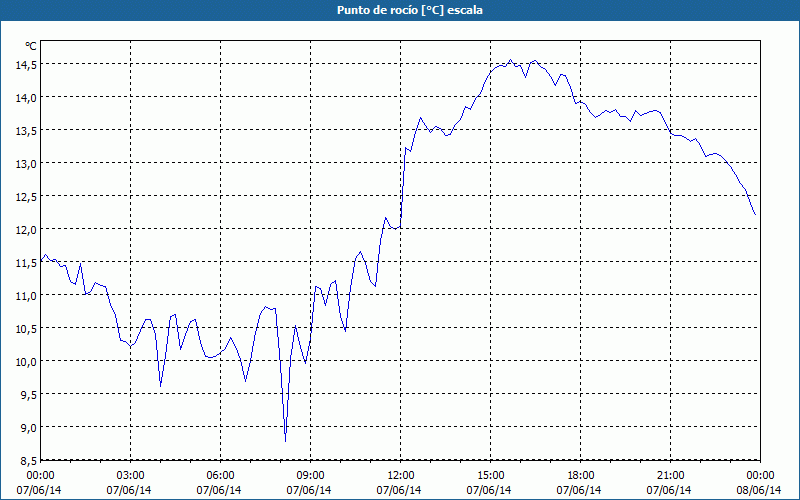Click the 13,5 y-axis value
This screenshot has height=500, width=800.
click(26, 131)
